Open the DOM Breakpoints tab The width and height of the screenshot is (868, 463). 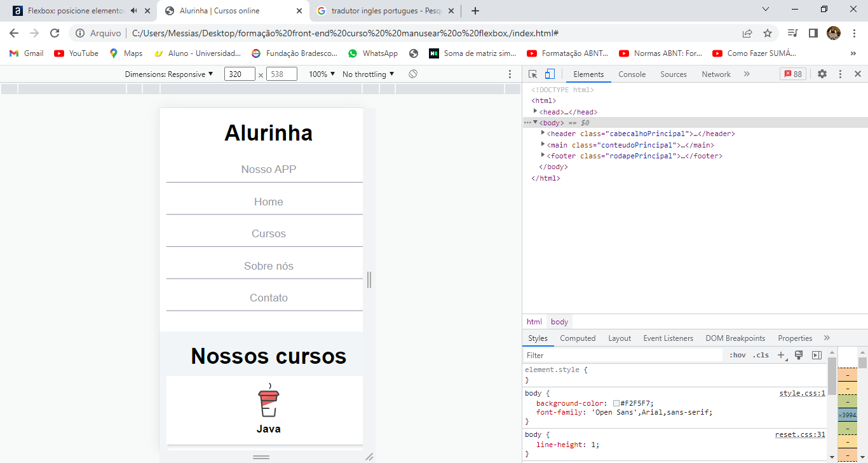pyautogui.click(x=736, y=338)
